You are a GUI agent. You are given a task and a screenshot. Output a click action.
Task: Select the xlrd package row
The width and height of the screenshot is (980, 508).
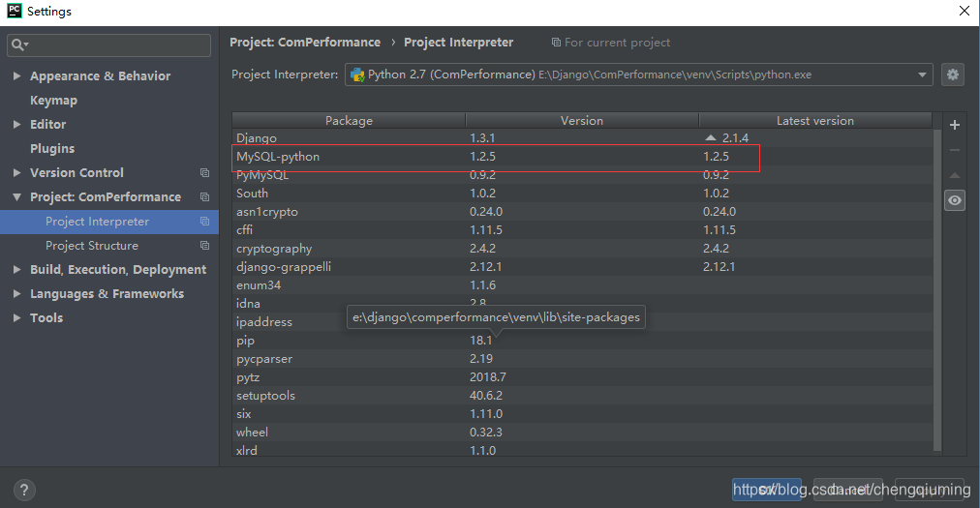click(x=583, y=450)
